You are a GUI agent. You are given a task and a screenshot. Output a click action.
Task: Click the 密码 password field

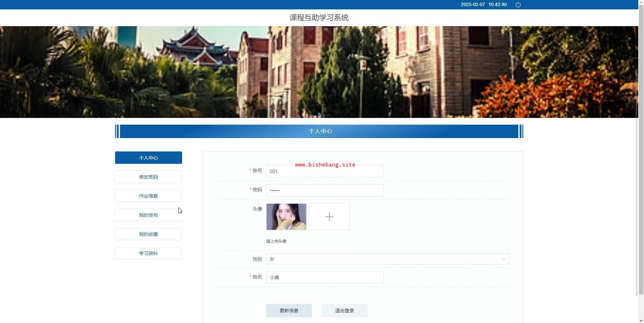(x=324, y=190)
